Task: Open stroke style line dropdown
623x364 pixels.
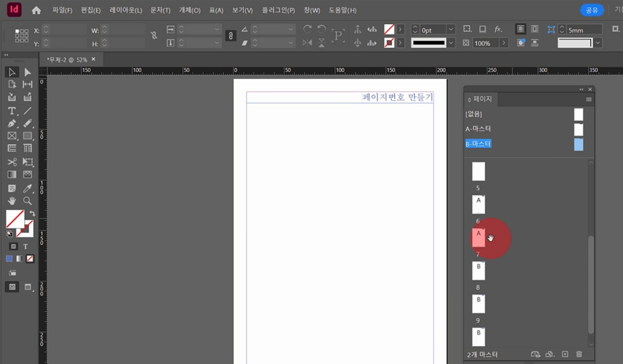Action: pos(452,43)
